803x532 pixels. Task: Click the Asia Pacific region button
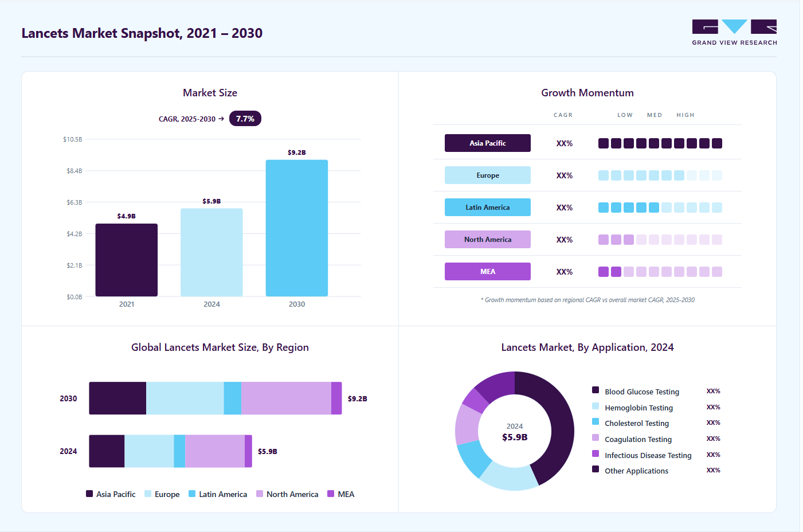click(x=488, y=143)
